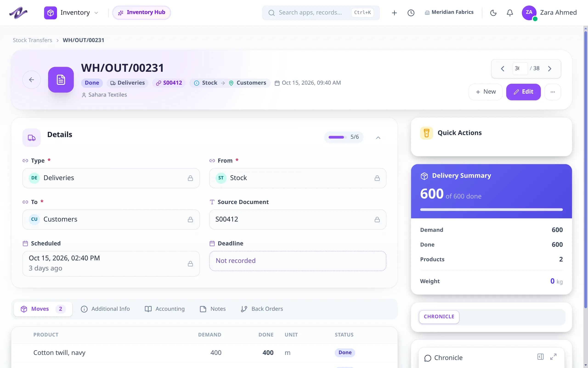Click the Edit button
588x368 pixels.
523,92
